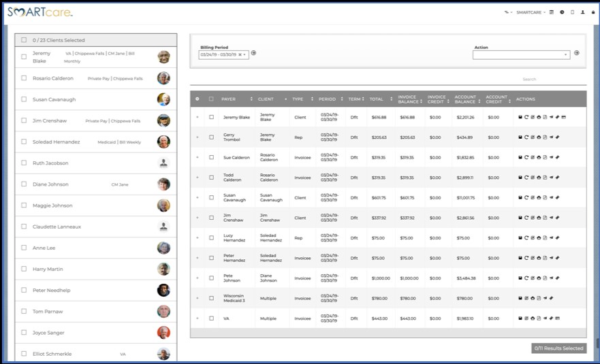Screen dimensions: 600x364
Task: Click the edit note icon in Sue Calderon row
Action: click(x=533, y=157)
